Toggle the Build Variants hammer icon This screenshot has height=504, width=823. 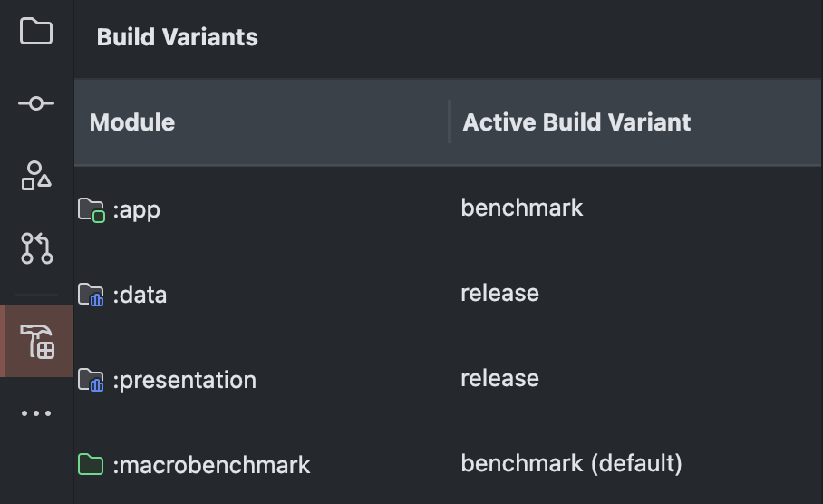point(37,341)
